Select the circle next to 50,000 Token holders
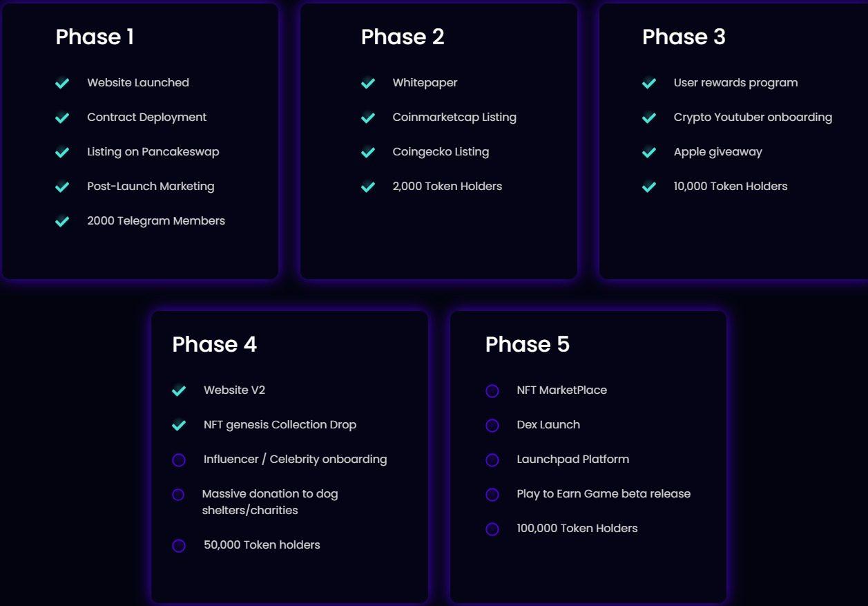 [179, 546]
